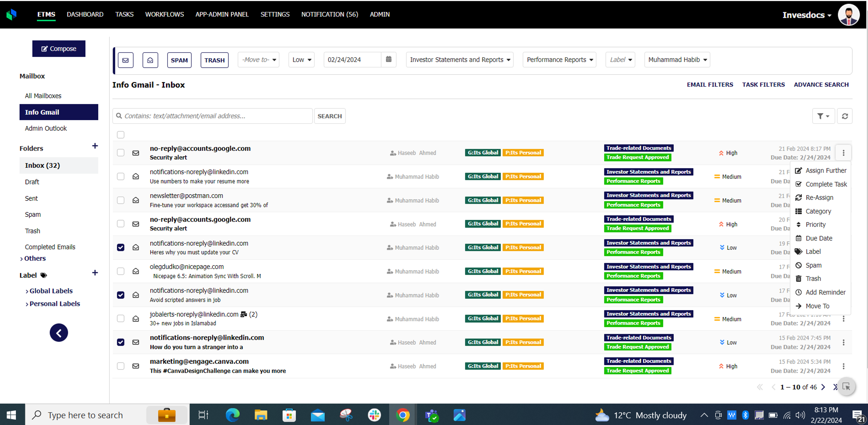
Task: Add a new folder with the plus icon
Action: (95, 146)
